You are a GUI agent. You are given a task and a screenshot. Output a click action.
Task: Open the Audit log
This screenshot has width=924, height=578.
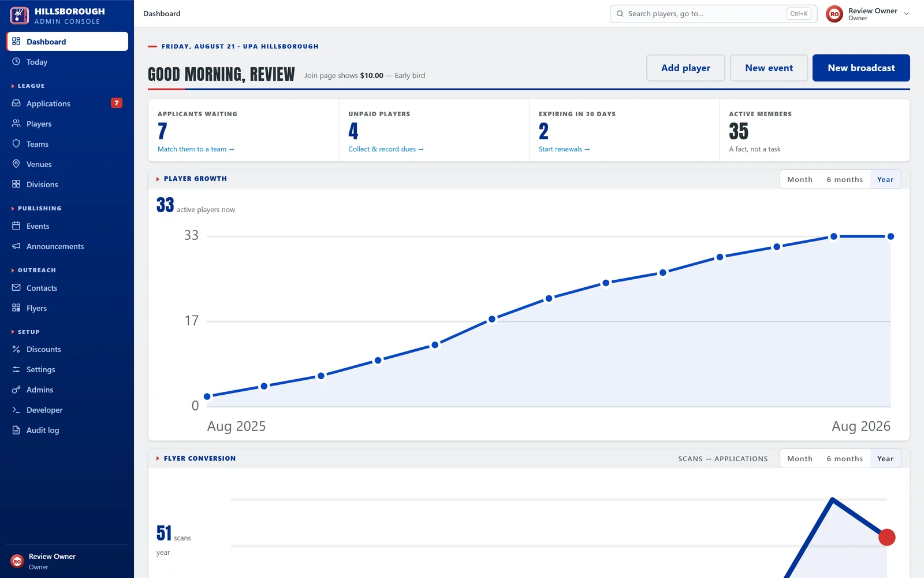[67, 430]
